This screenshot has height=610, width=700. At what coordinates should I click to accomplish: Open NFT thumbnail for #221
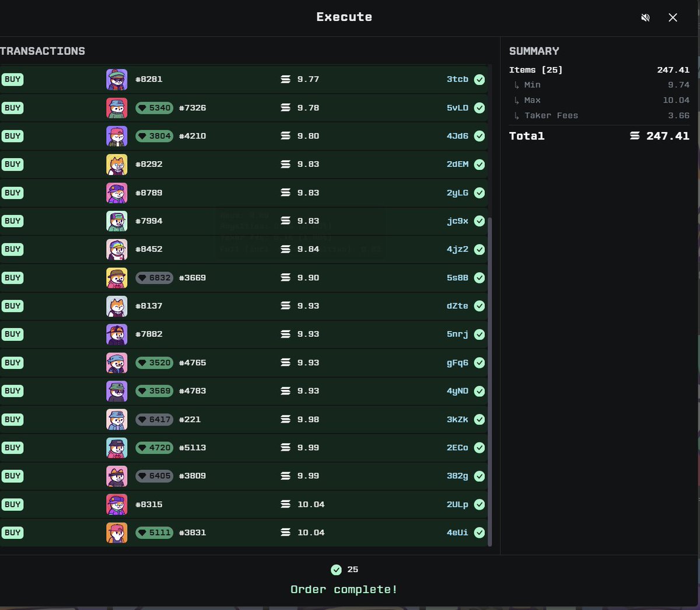(x=117, y=419)
